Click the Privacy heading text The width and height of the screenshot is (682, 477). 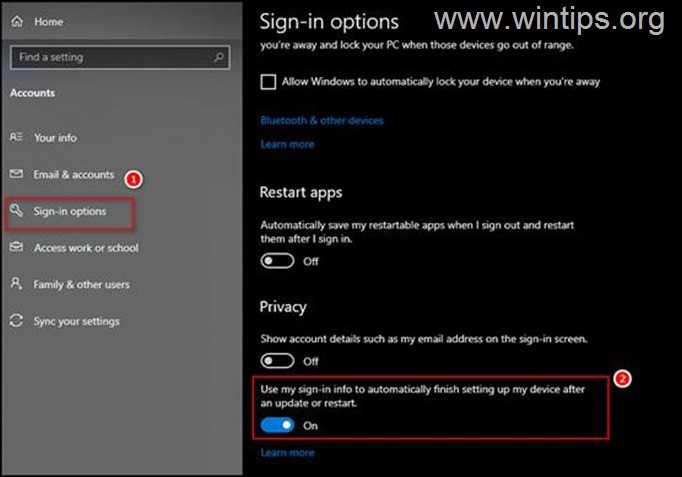[283, 307]
